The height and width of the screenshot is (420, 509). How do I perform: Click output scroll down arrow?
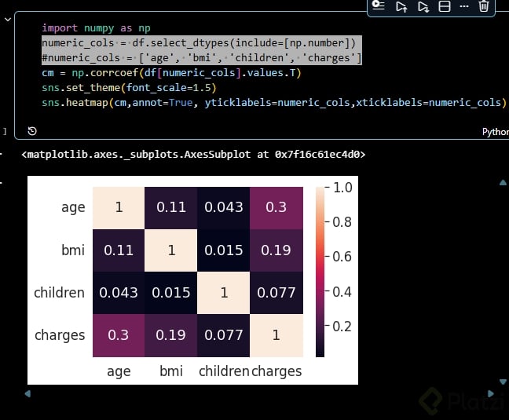(503, 382)
